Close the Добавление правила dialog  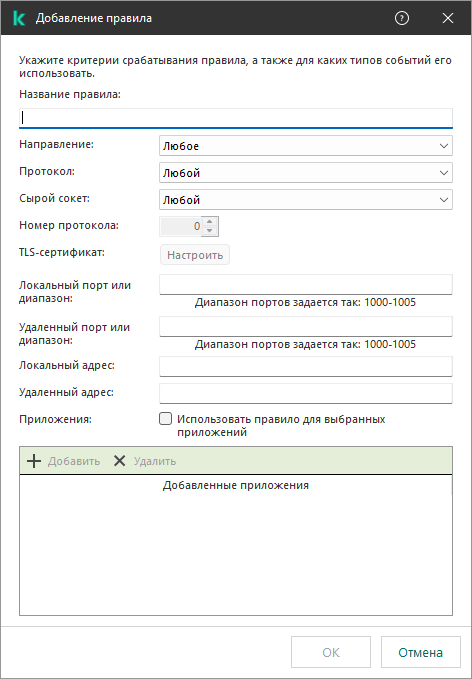pos(448,18)
